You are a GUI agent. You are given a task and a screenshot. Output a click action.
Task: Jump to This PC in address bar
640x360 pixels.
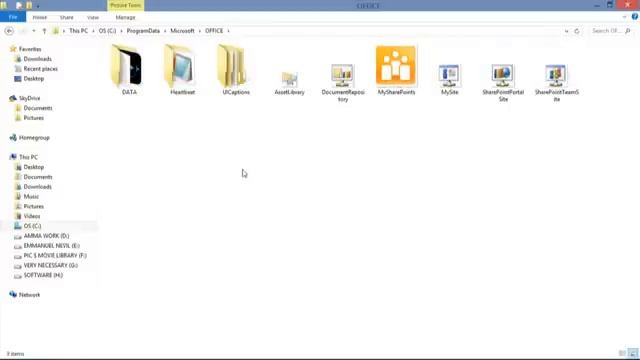[x=78, y=31]
